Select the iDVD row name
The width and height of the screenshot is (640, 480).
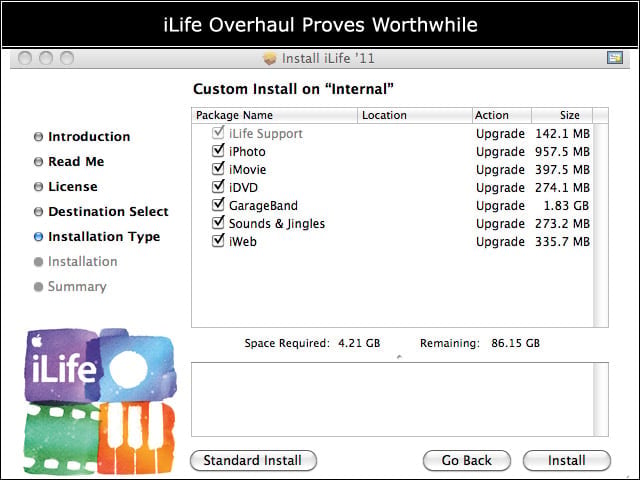pos(244,188)
